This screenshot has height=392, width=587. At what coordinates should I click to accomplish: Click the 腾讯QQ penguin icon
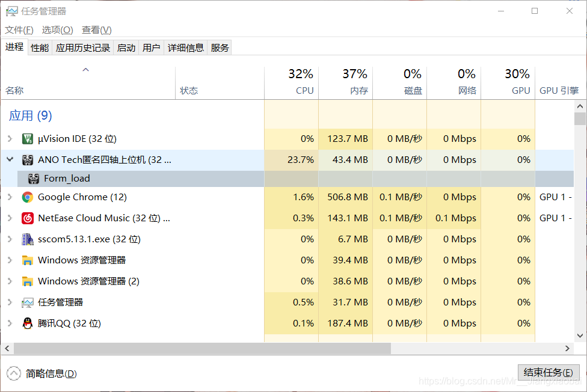tap(27, 323)
